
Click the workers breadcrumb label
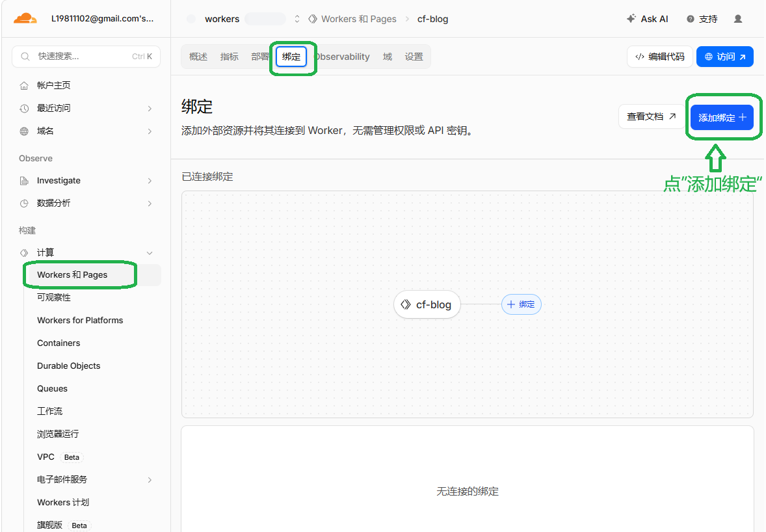(222, 19)
